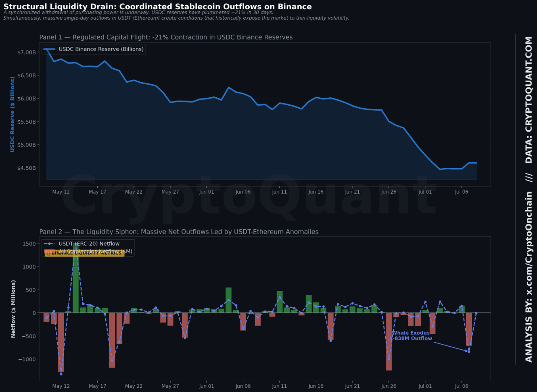Select the subtitle line starting 'A synchronized withdrawal'
This screenshot has width=537, height=392.
[138, 13]
